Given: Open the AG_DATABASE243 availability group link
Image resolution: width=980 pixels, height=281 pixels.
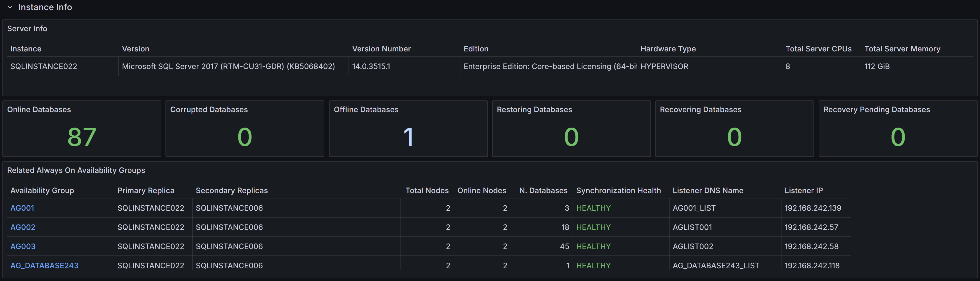Looking at the screenshot, I should [x=44, y=265].
